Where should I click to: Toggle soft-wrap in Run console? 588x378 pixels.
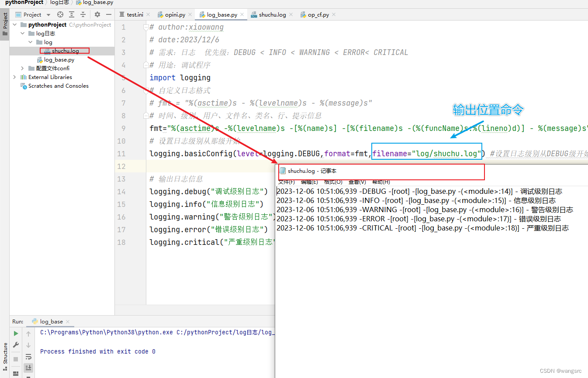(x=28, y=357)
